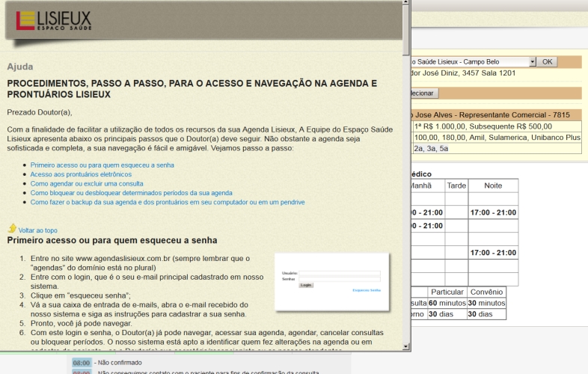Click scroll down arrow of help window
Screen dimensions: 588x374
405,346
